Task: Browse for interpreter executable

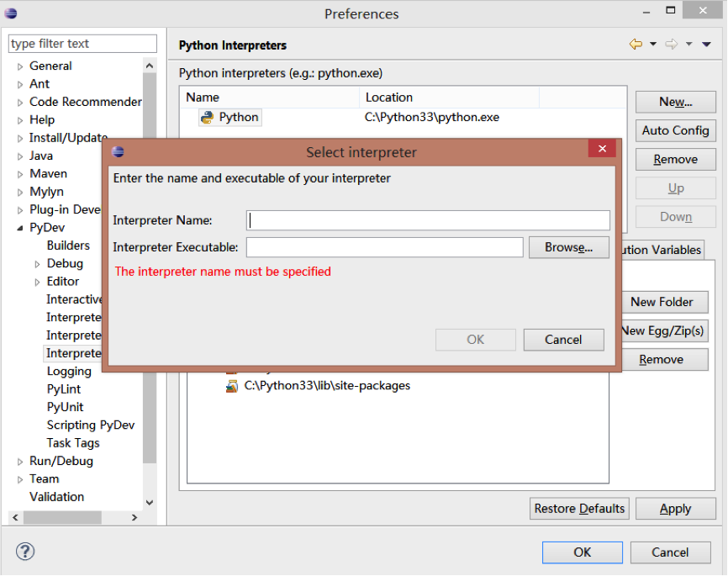Action: pos(569,247)
